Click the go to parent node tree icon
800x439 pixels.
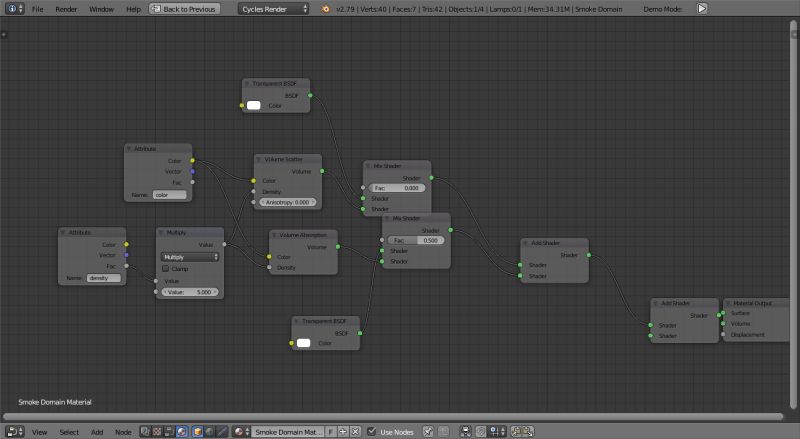pyautogui.click(x=444, y=432)
